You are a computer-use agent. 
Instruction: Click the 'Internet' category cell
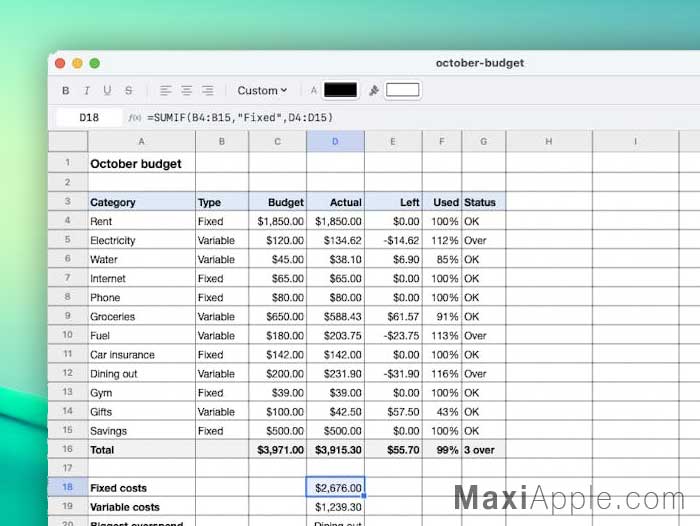click(142, 279)
